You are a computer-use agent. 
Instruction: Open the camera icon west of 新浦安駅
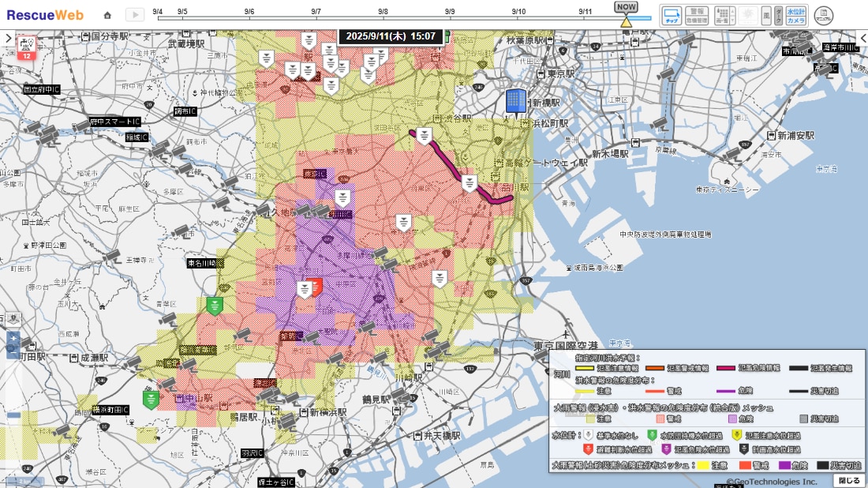tap(734, 153)
